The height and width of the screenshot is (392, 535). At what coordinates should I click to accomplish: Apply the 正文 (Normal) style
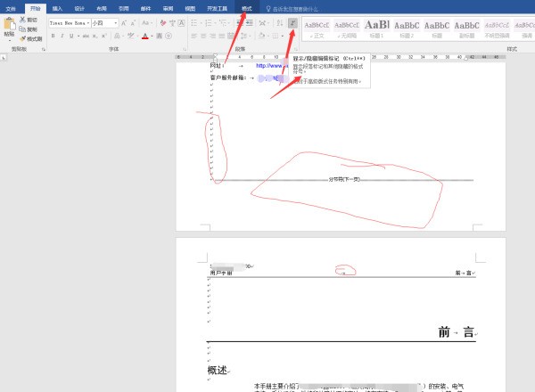point(317,29)
